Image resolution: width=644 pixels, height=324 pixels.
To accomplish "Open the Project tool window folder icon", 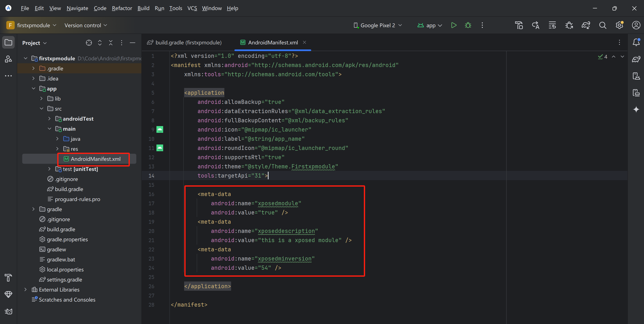I will coord(8,43).
